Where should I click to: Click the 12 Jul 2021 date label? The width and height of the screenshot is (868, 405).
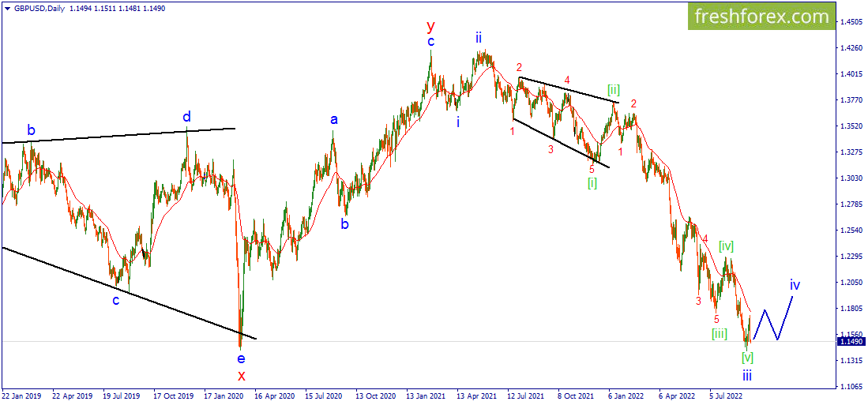coord(527,396)
